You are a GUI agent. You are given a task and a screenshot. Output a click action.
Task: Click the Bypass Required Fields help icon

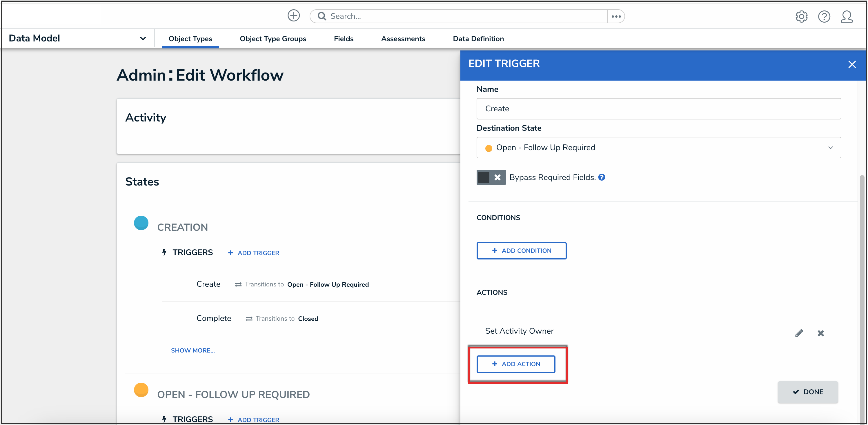[602, 177]
